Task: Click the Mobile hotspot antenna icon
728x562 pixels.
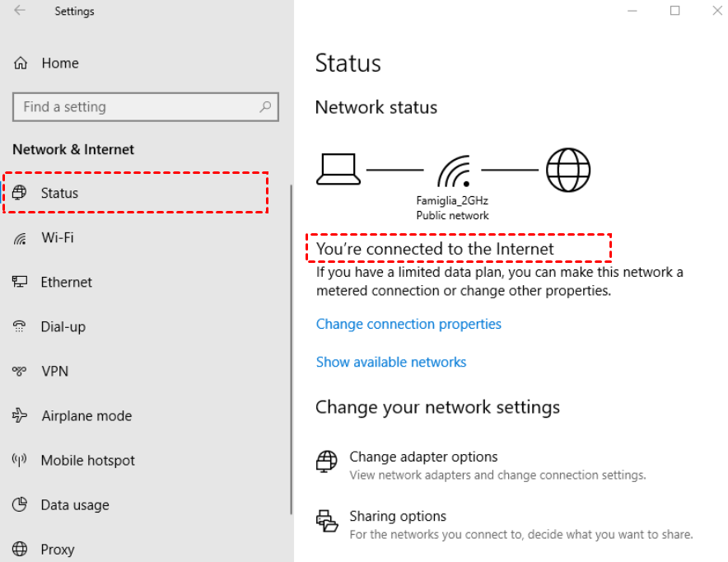Action: [x=19, y=460]
